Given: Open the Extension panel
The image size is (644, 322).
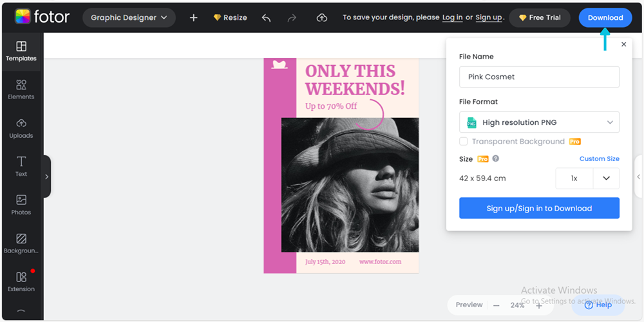Looking at the screenshot, I should pyautogui.click(x=21, y=281).
